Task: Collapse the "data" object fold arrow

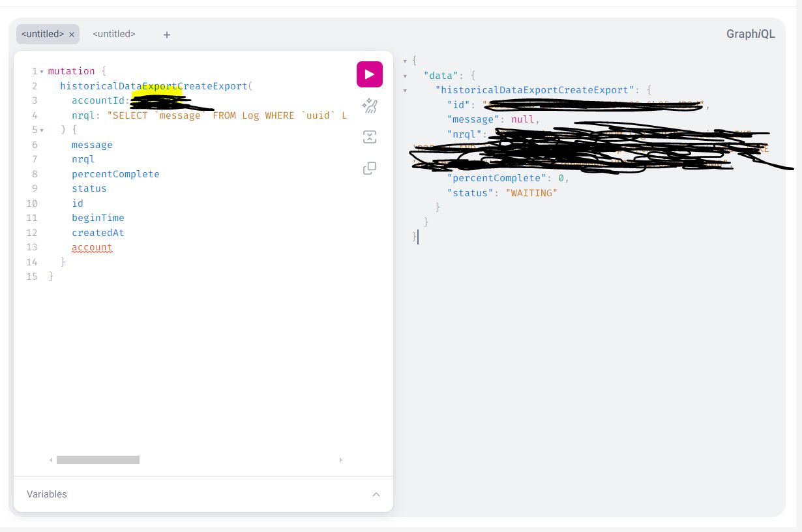Action: [405, 76]
